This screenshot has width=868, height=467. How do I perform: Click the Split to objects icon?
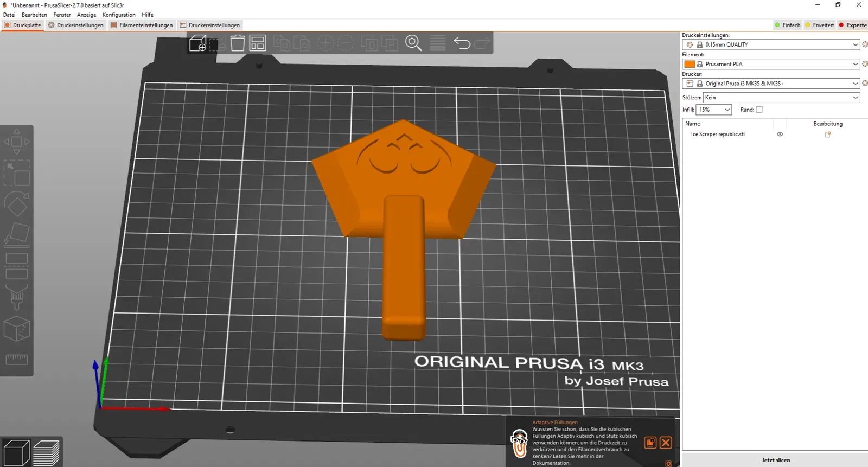point(369,43)
